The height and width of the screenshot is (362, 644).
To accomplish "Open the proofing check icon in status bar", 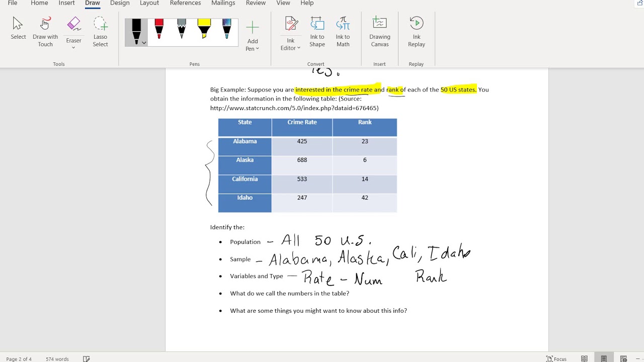I will coord(87,359).
